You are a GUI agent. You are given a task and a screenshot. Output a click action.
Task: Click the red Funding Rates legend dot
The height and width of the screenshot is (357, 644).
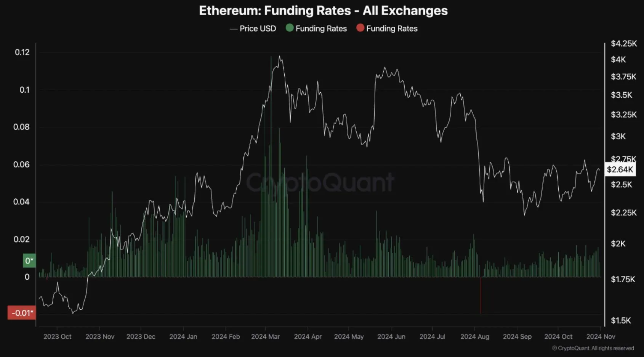pyautogui.click(x=360, y=28)
